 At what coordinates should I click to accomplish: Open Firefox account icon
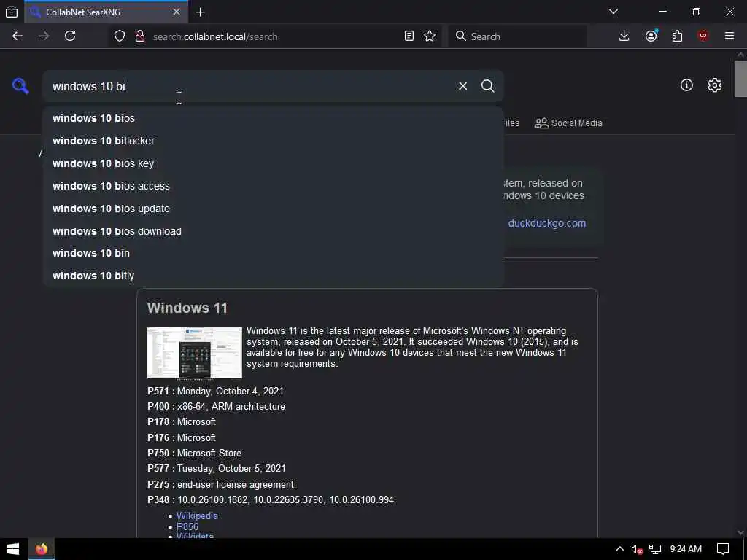tap(651, 36)
